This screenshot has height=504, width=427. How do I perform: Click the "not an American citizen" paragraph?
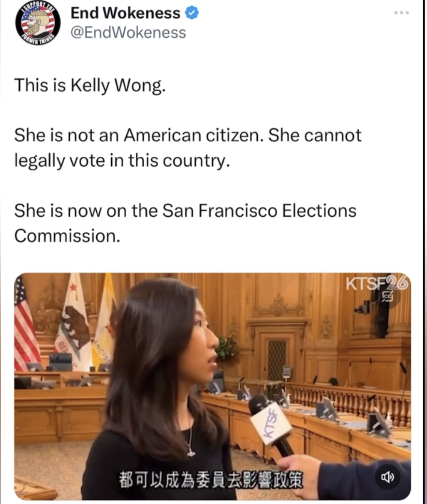pyautogui.click(x=188, y=148)
